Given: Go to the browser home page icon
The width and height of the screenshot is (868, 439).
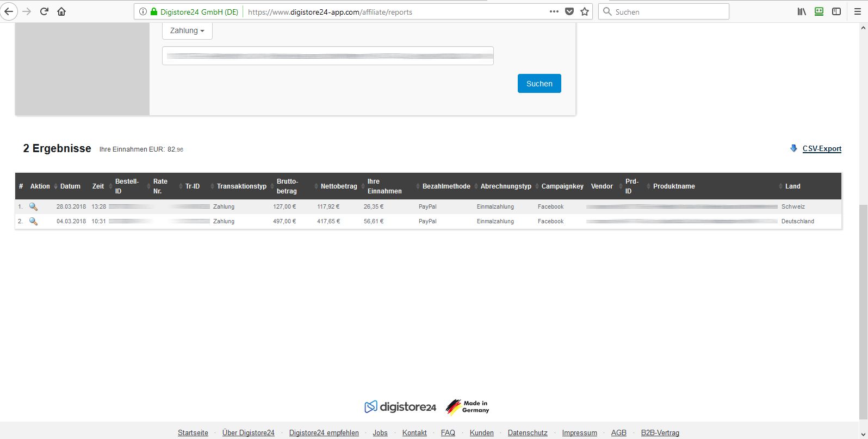Looking at the screenshot, I should pyautogui.click(x=61, y=11).
